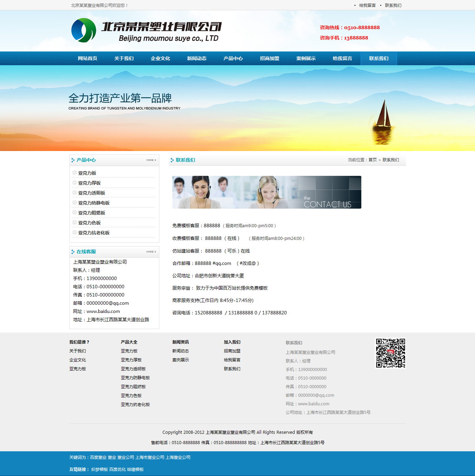This screenshot has height=476, width=475.
Task: Click the bullet icon beside 亚克力色板 in sidebar
Action: tap(75, 223)
